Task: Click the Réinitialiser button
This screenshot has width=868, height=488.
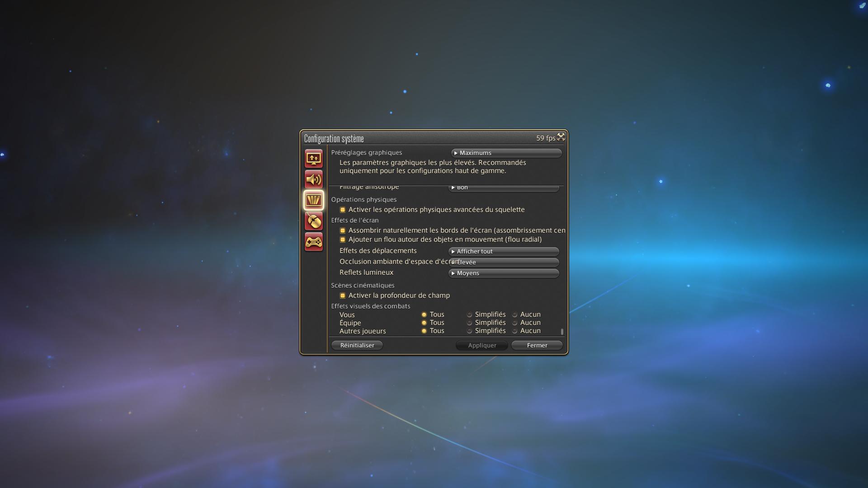Action: pyautogui.click(x=357, y=345)
